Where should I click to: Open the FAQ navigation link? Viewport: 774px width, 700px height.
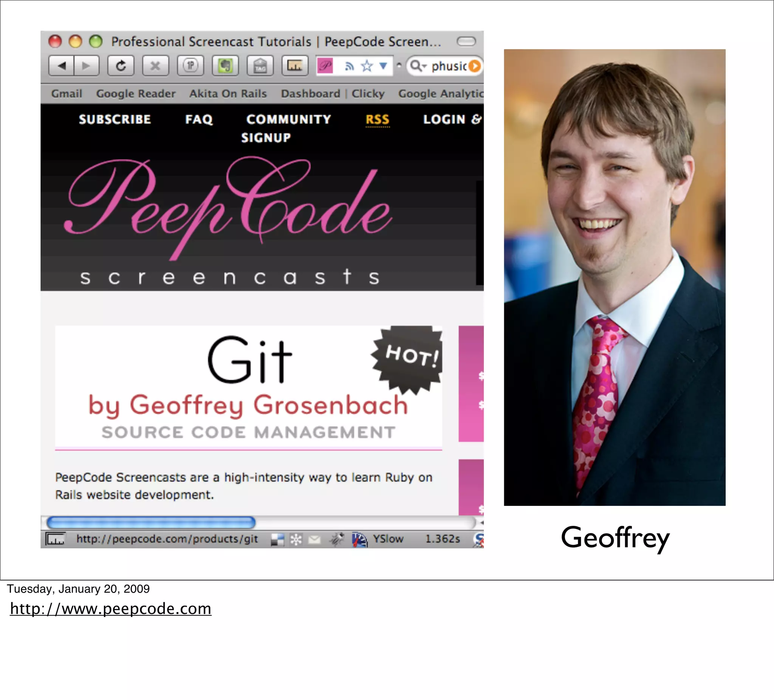199,119
